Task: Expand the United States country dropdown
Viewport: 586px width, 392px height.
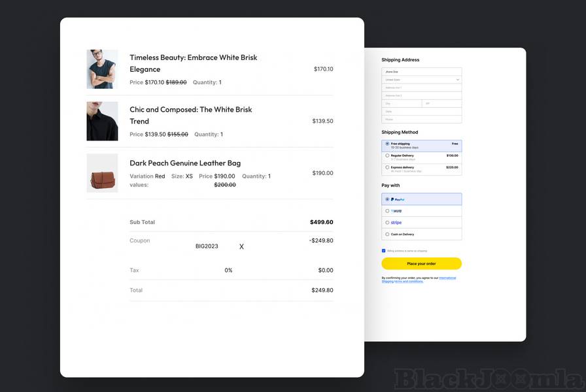Action: [x=421, y=80]
